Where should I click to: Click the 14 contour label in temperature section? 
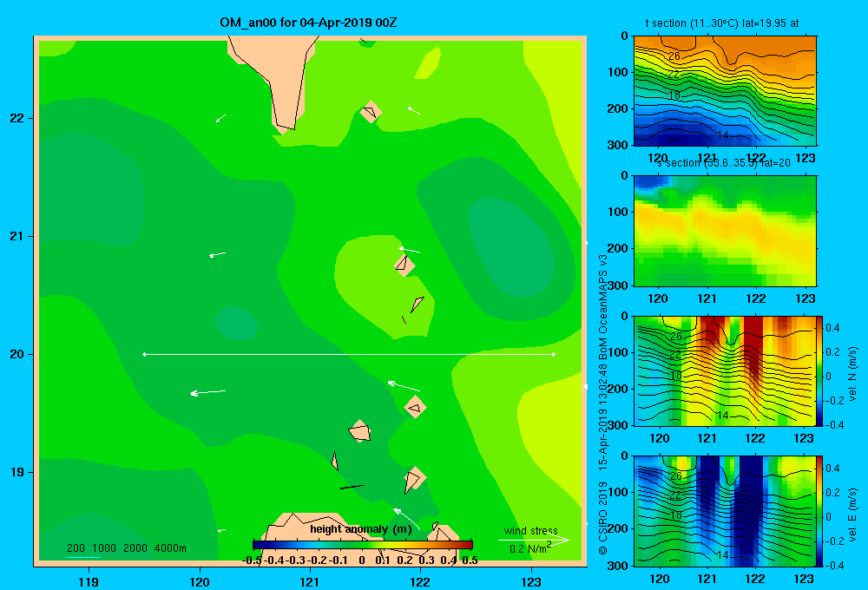pos(722,135)
